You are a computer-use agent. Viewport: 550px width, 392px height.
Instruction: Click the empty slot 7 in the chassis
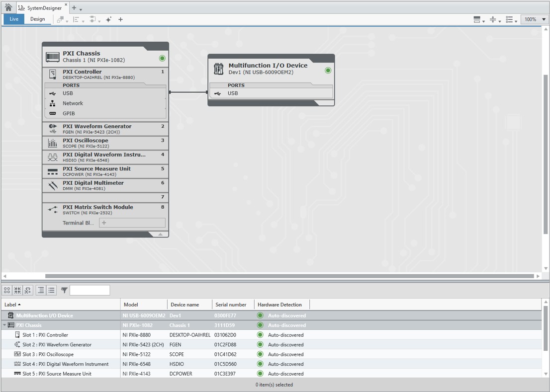pyautogui.click(x=105, y=197)
